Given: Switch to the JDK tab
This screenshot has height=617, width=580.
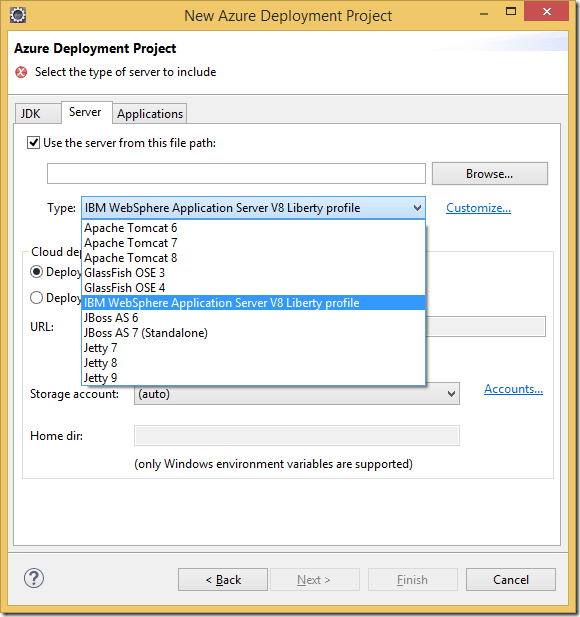Looking at the screenshot, I should (38, 114).
